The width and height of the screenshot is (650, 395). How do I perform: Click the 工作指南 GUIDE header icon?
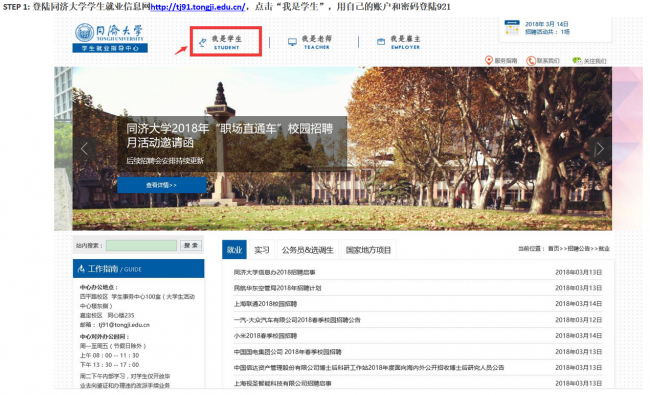click(81, 269)
